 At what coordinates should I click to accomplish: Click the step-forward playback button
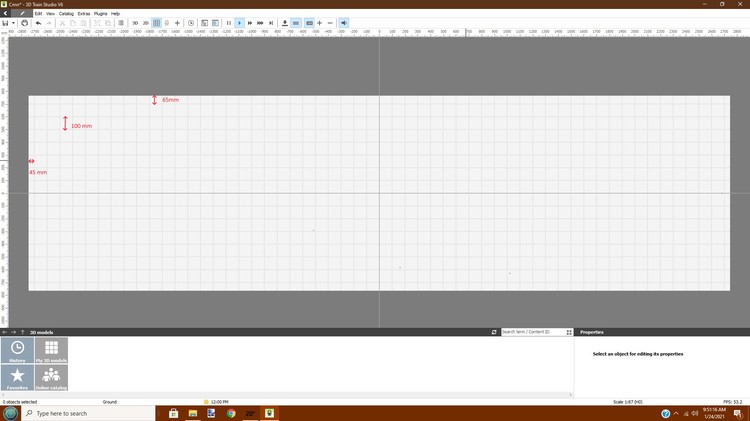tap(271, 23)
